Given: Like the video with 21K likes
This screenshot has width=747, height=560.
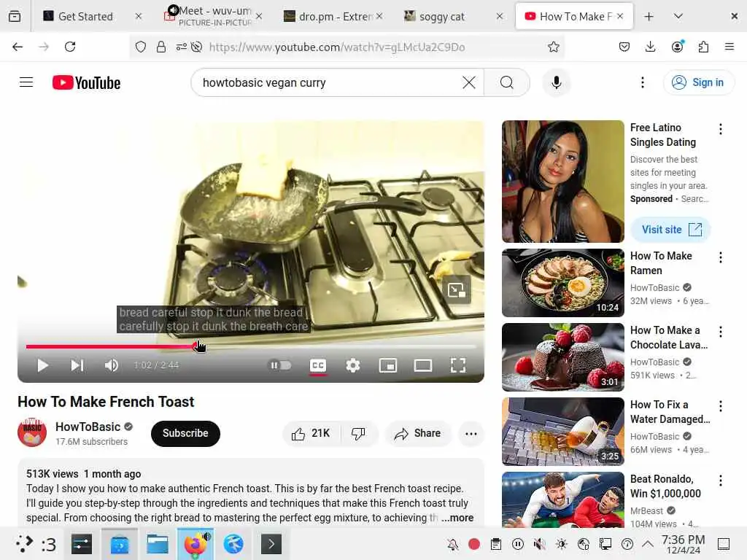Looking at the screenshot, I should (x=311, y=433).
